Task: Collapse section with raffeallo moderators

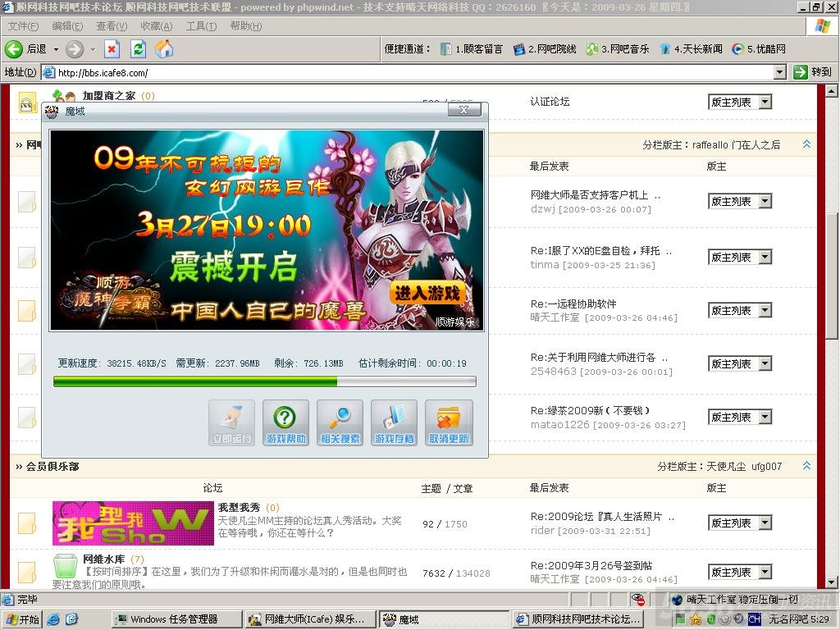Action: tap(807, 144)
